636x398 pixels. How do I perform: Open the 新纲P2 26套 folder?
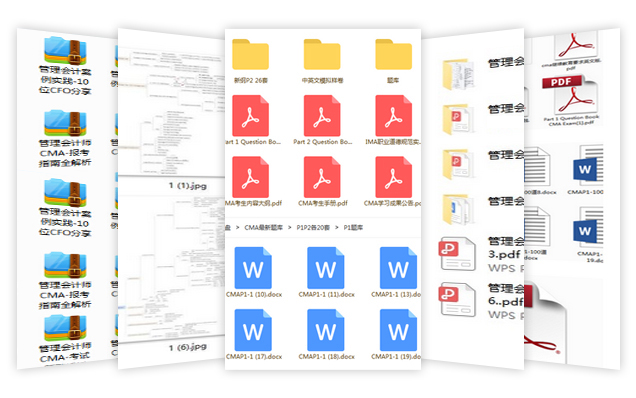click(250, 54)
